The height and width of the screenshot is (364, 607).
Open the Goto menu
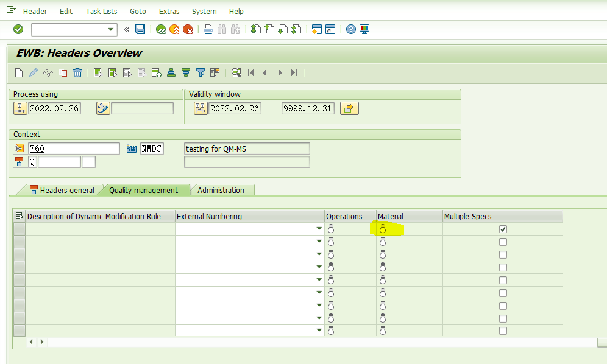tap(138, 12)
